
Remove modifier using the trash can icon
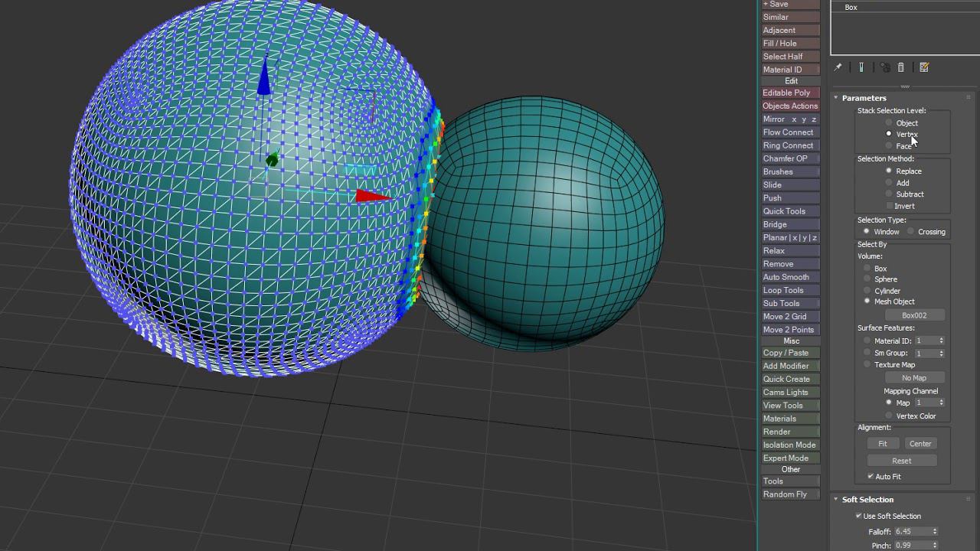(901, 67)
